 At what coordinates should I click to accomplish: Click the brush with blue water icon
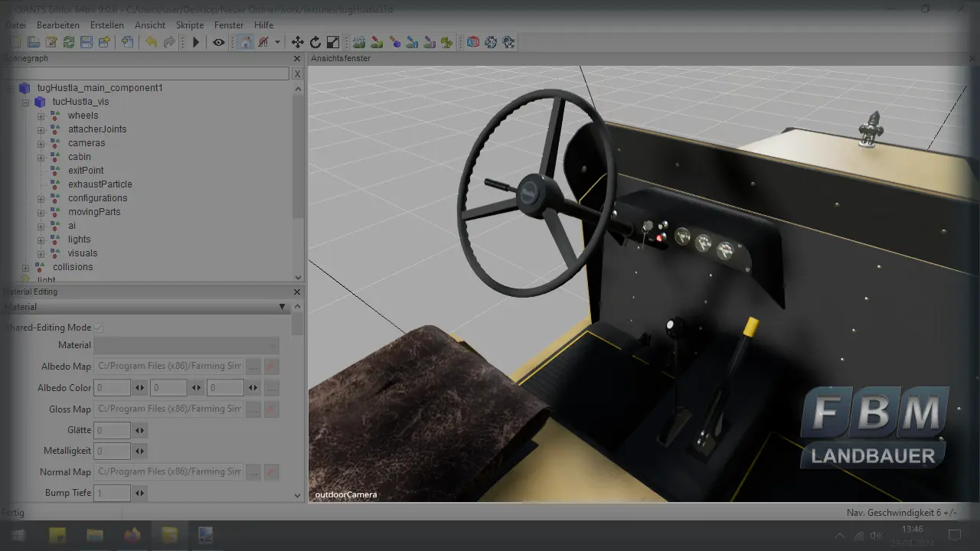412,42
